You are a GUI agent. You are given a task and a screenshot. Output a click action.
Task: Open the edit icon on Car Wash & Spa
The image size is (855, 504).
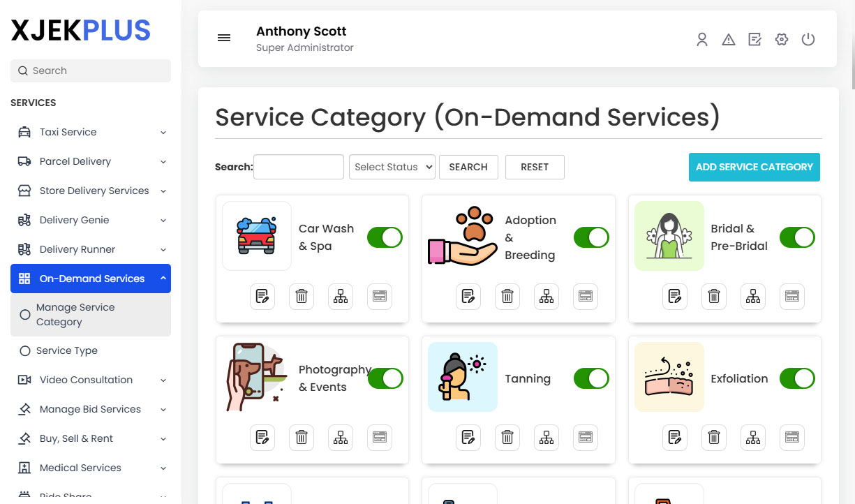262,296
